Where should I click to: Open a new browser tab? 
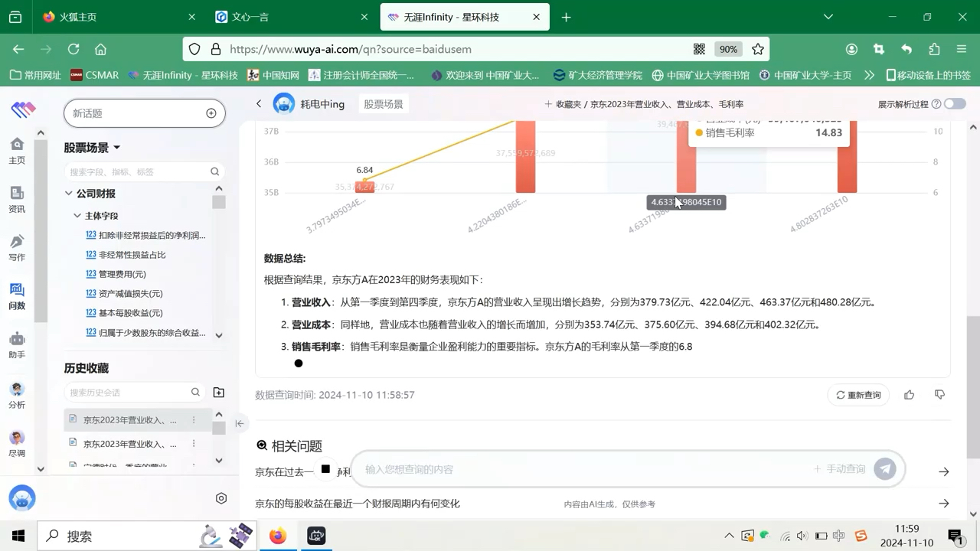566,17
